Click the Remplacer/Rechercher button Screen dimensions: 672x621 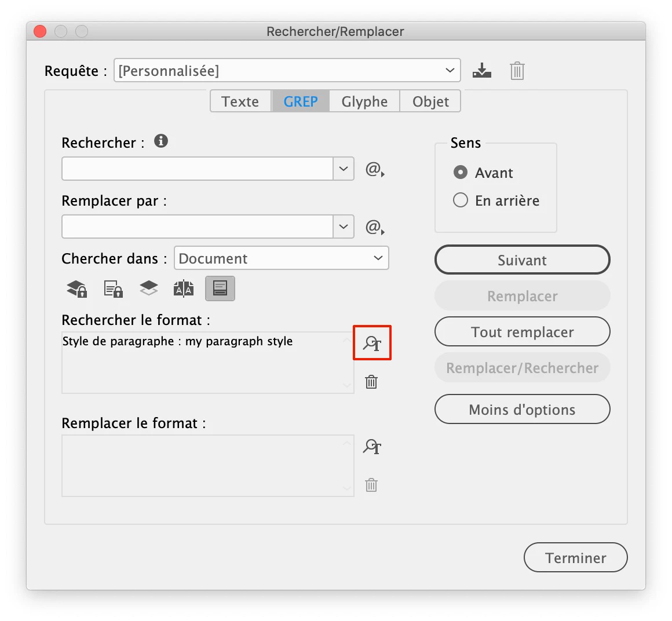tap(522, 368)
